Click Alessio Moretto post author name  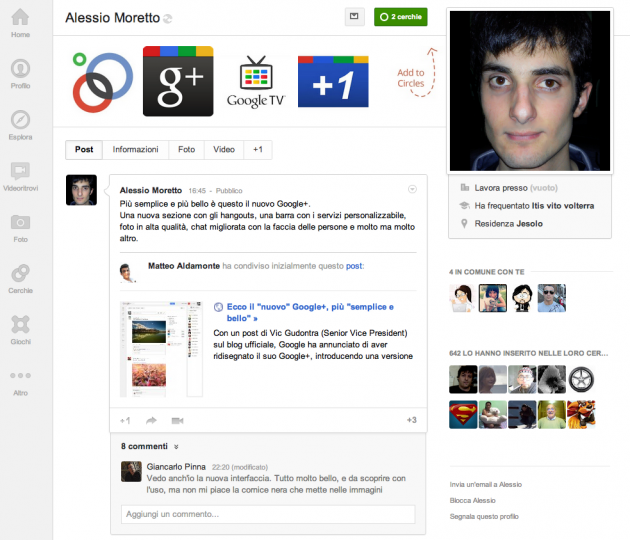pos(151,190)
